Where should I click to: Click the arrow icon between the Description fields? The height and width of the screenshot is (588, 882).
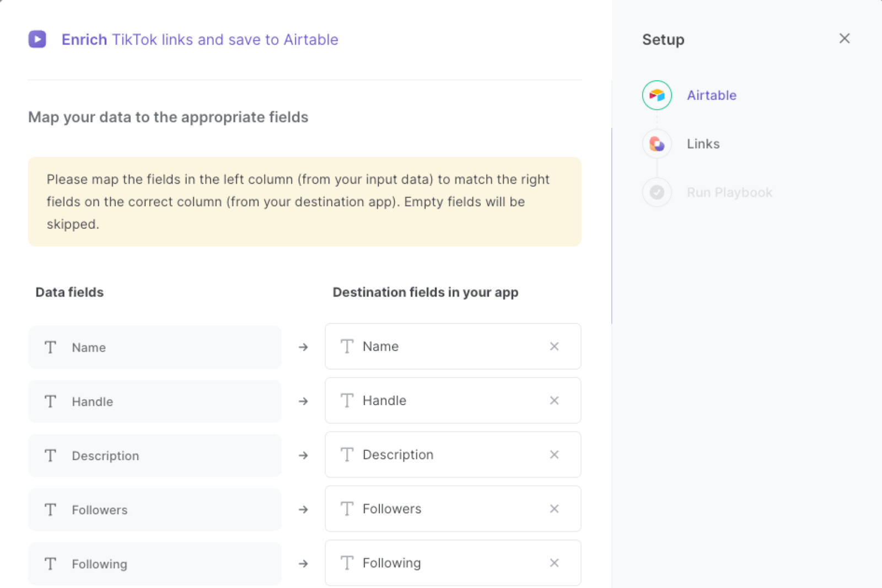tap(303, 455)
